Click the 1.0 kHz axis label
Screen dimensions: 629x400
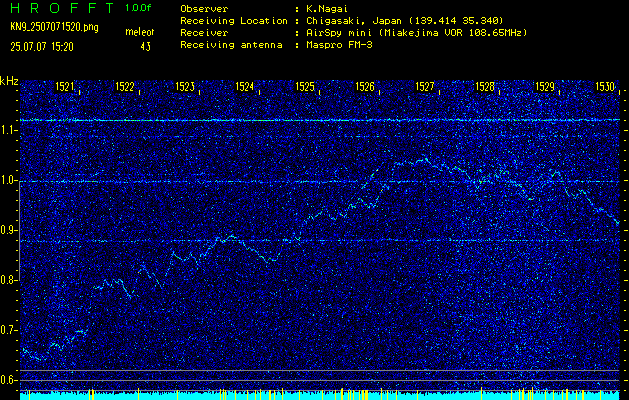tap(7, 181)
